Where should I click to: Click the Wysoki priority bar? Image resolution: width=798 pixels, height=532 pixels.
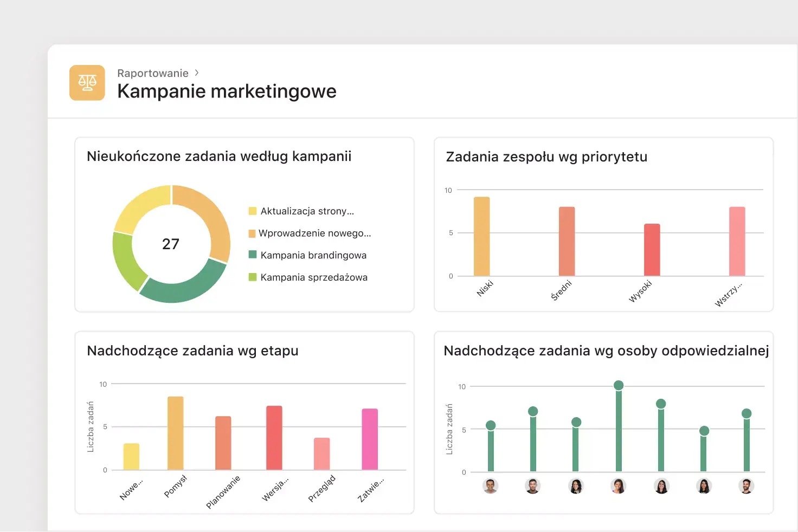pyautogui.click(x=652, y=250)
